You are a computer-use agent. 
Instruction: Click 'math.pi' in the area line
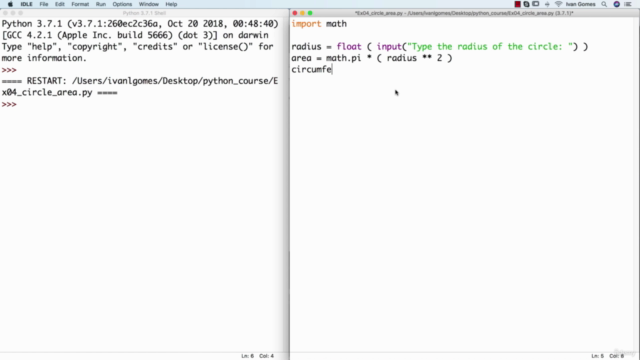pyautogui.click(x=344, y=58)
